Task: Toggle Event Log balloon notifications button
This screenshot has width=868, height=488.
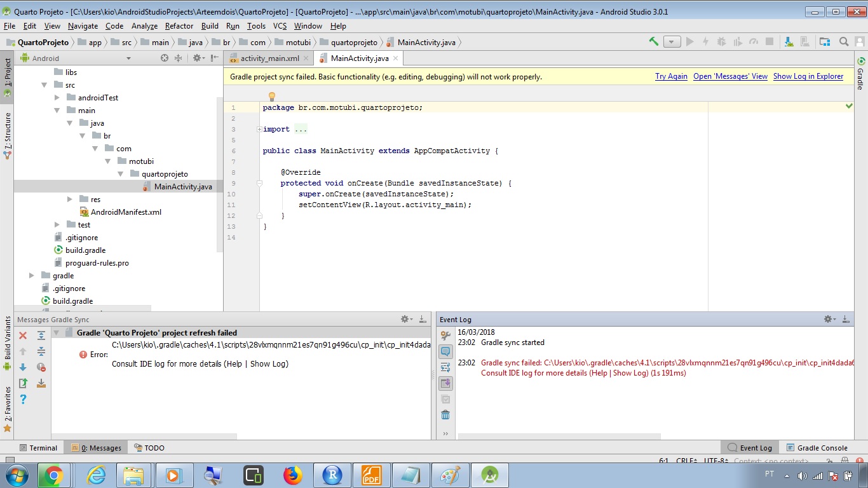Action: click(445, 351)
